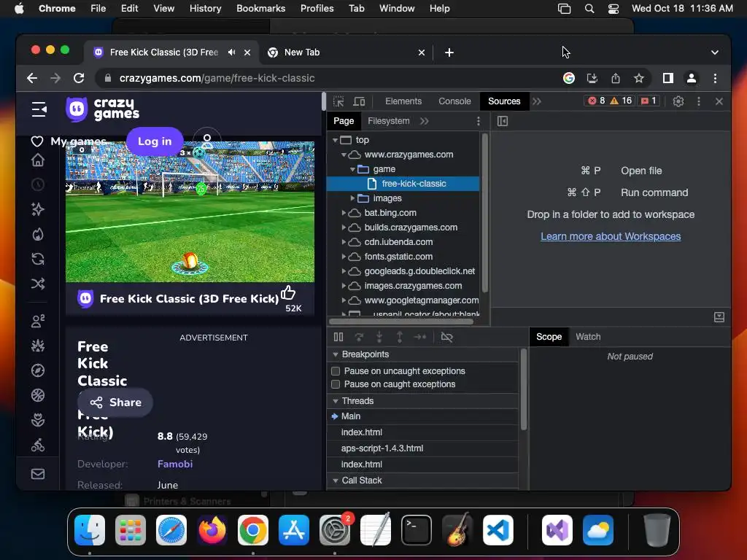Click the recently played clock sidebar icon
747x560 pixels.
(x=38, y=184)
